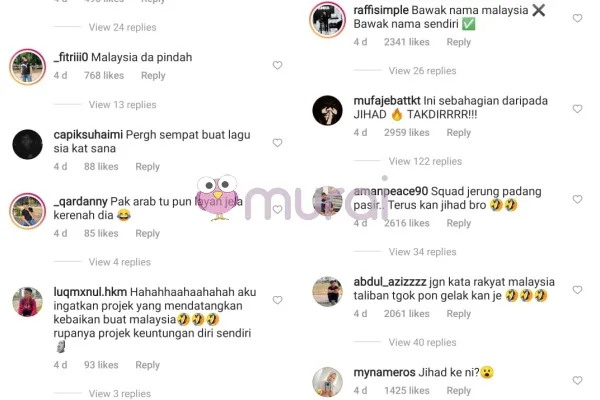Heart the raffisimple comment

pos(577,18)
